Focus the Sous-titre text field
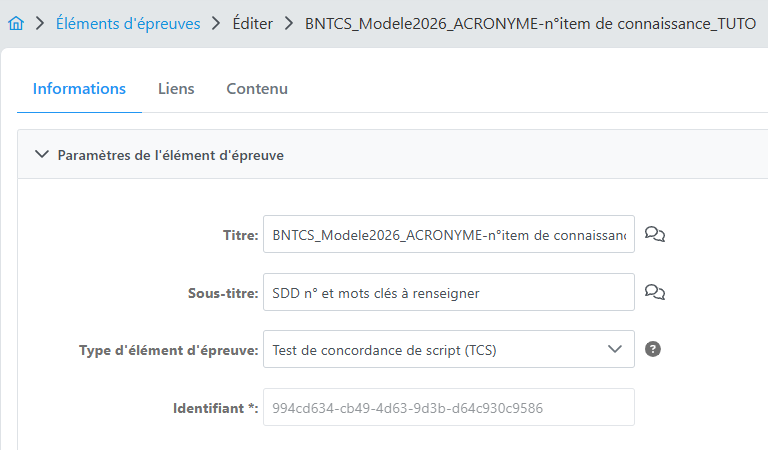 (x=448, y=293)
